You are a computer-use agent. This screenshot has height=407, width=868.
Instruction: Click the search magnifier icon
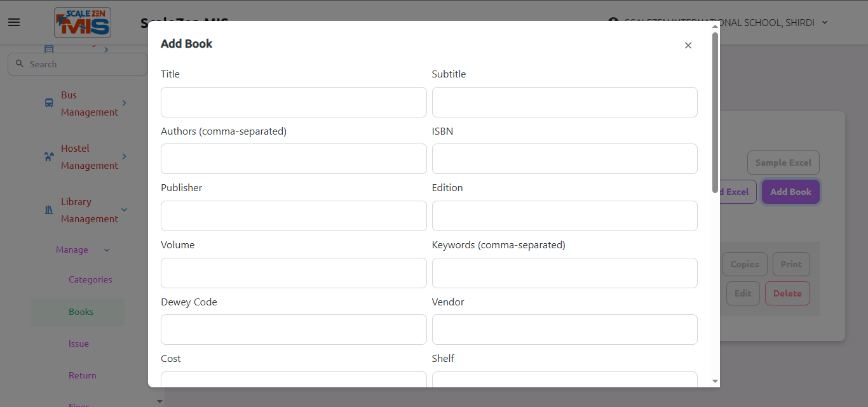point(19,64)
